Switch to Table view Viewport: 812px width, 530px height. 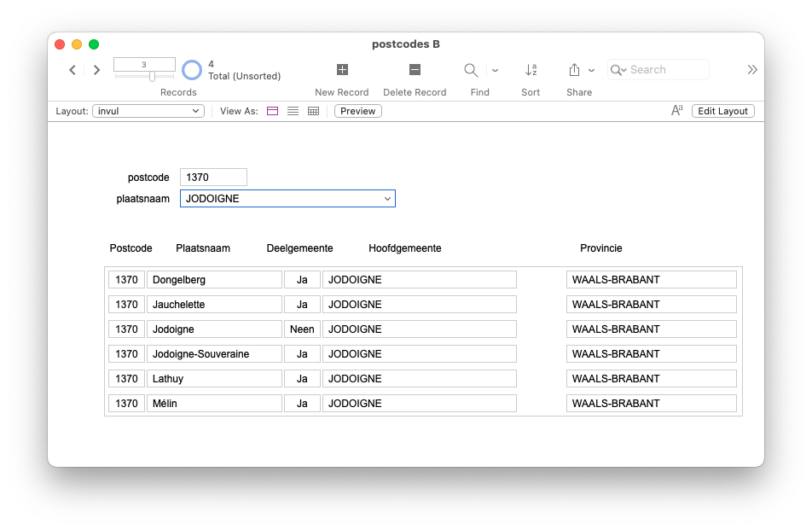pos(313,111)
